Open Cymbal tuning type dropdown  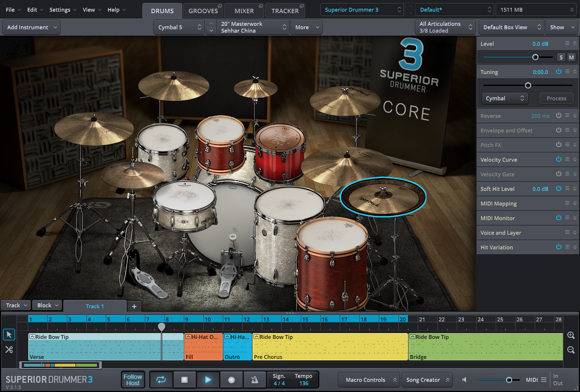click(505, 98)
